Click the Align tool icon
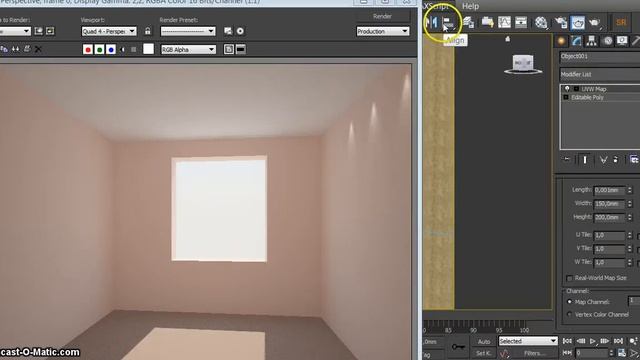The image size is (640, 360). [x=449, y=22]
